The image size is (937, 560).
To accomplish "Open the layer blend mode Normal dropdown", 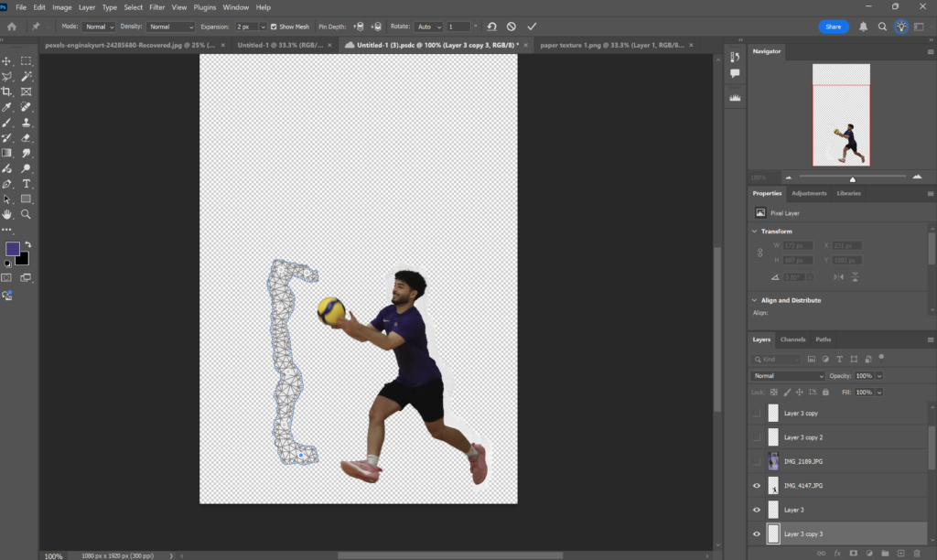I will (x=788, y=376).
